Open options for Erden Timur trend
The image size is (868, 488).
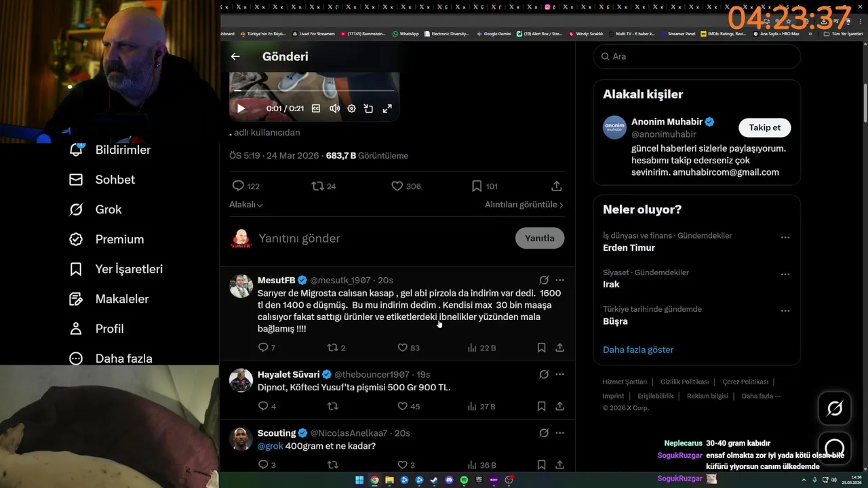(785, 238)
